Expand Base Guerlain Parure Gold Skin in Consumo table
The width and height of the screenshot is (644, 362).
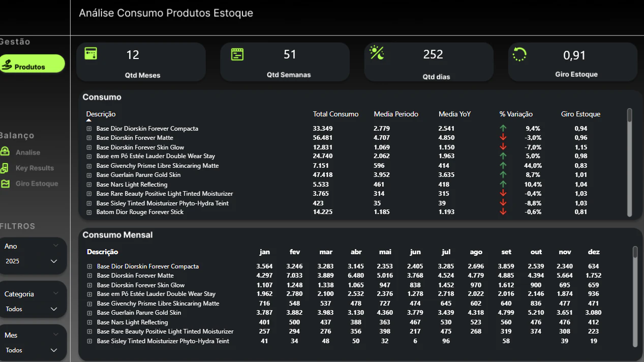(x=89, y=175)
